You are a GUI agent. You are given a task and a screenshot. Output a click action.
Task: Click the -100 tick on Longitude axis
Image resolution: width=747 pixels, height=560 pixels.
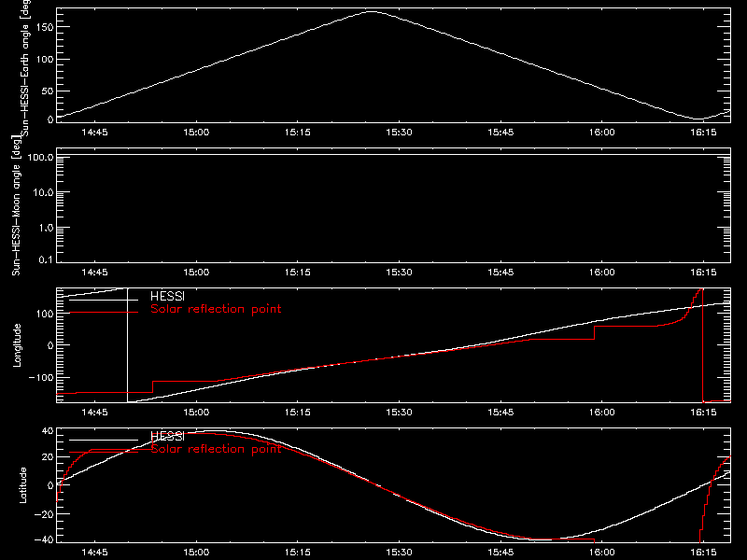click(41, 377)
